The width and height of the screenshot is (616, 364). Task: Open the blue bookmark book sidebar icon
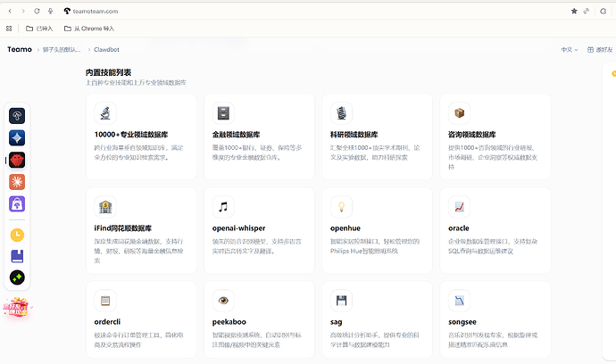pos(17,256)
